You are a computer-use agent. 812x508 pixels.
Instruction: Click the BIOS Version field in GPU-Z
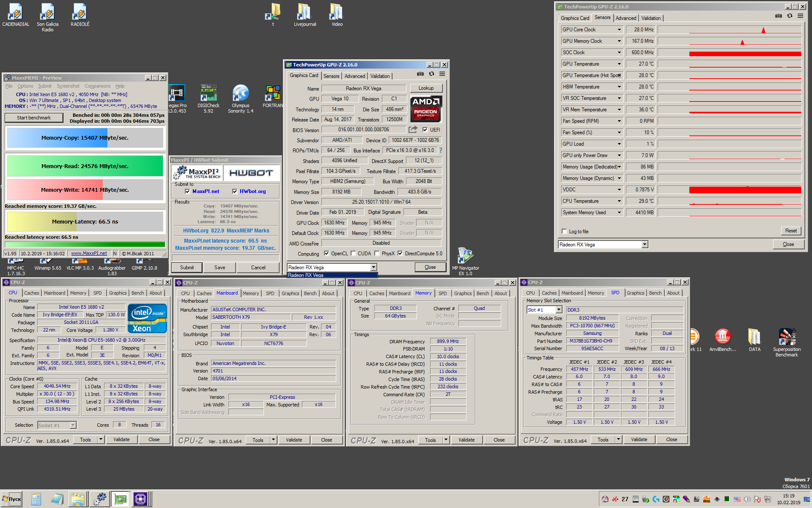[364, 130]
